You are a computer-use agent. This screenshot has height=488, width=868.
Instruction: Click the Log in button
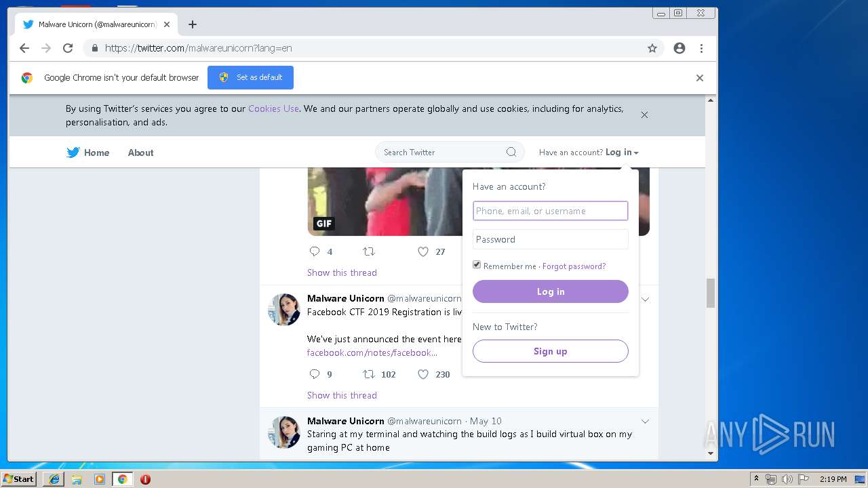click(551, 291)
